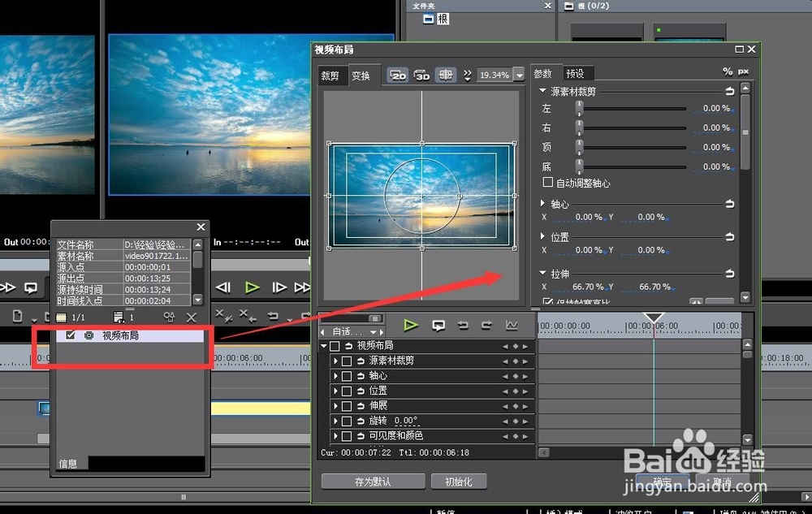Reset the 轴心 section in parameter panel
The image size is (812, 514).
pyautogui.click(x=730, y=204)
